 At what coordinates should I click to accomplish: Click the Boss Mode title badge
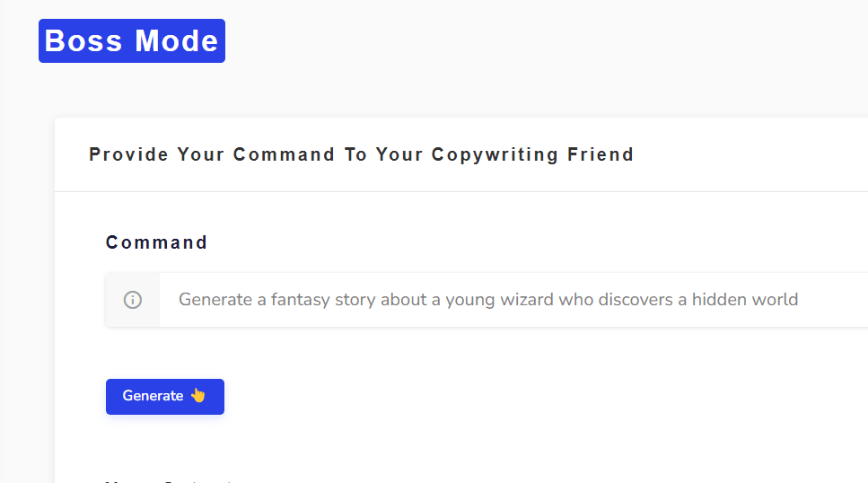132,41
